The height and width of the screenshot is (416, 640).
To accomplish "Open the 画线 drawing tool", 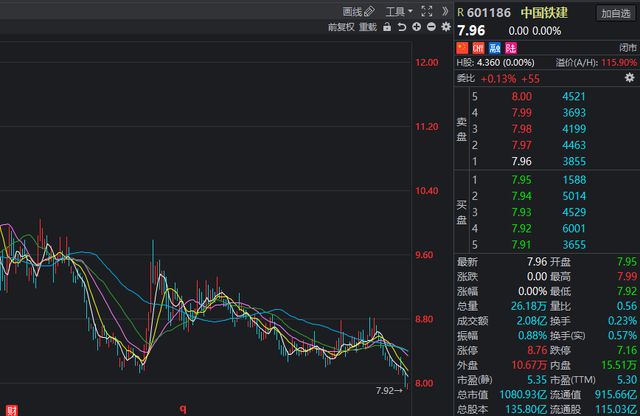I will 357,12.
